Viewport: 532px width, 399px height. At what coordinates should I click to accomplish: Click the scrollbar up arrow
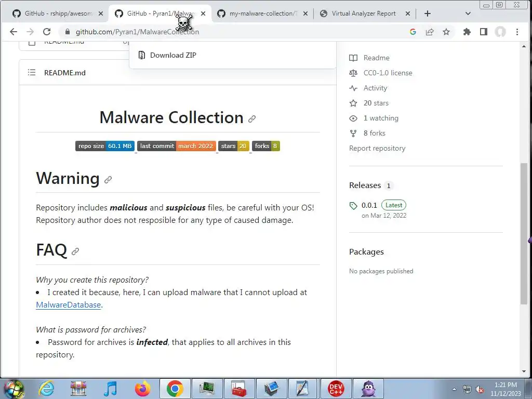point(524,46)
